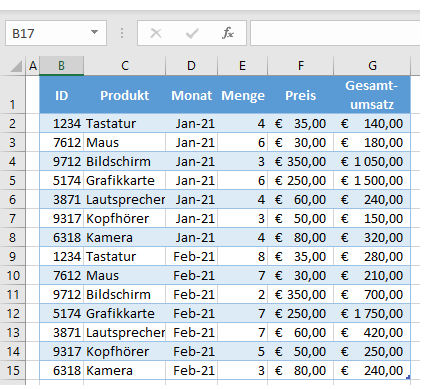This screenshot has height=389, width=432.
Task: Select price € 35,00 in row 2
Action: tap(300, 123)
